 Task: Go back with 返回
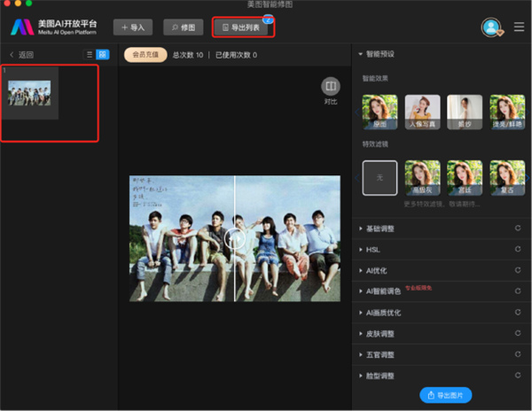(x=21, y=55)
